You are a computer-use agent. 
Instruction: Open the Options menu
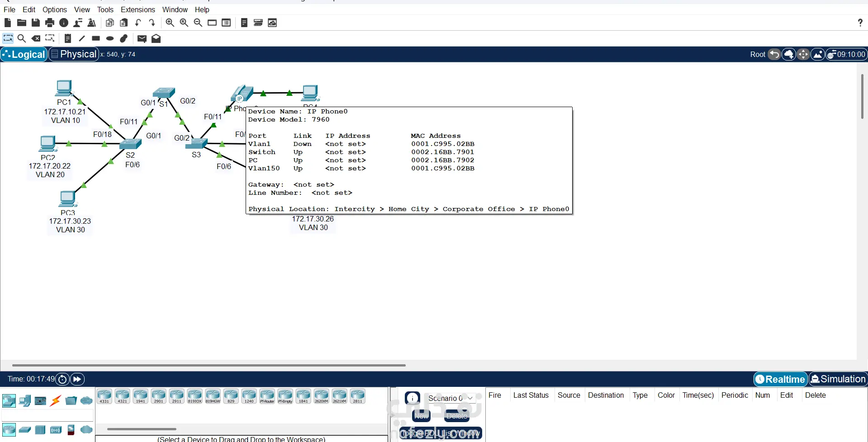55,9
